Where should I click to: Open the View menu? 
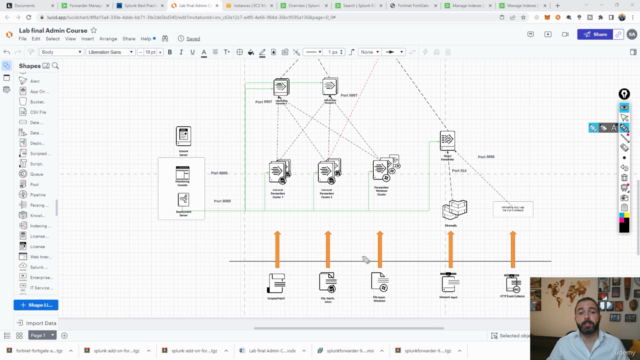tap(70, 39)
